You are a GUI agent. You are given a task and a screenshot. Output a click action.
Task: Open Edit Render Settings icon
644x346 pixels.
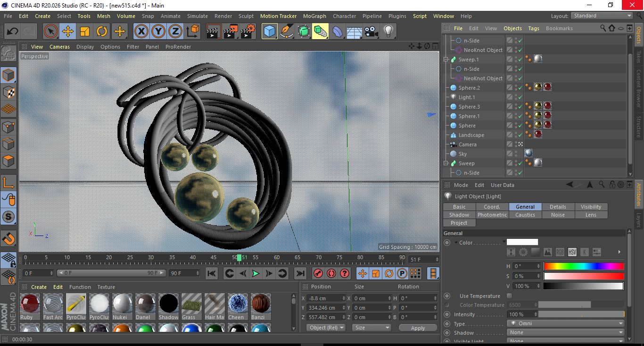(x=248, y=32)
